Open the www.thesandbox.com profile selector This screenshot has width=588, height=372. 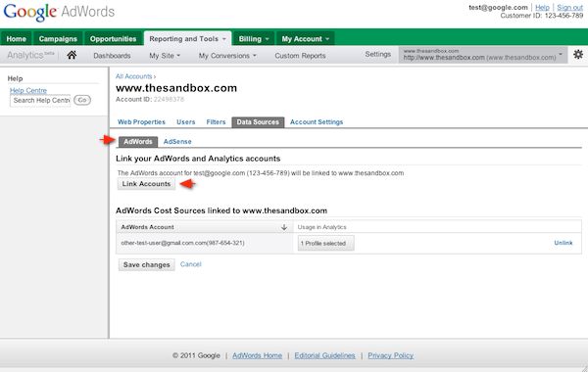coord(482,55)
